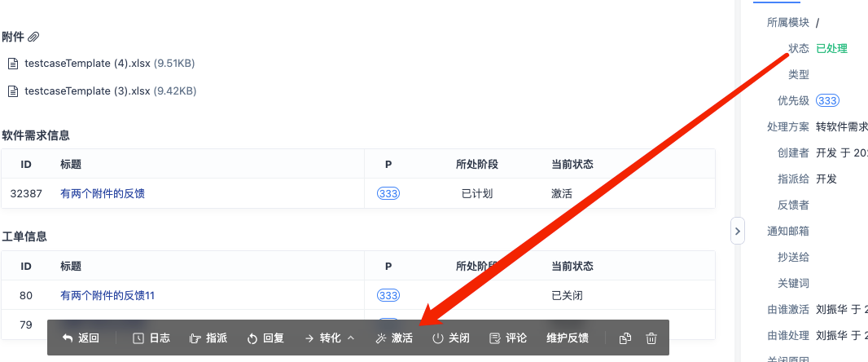The height and width of the screenshot is (362, 868).
Task: Click the paperclip icon beside 附件
Action: click(x=33, y=37)
